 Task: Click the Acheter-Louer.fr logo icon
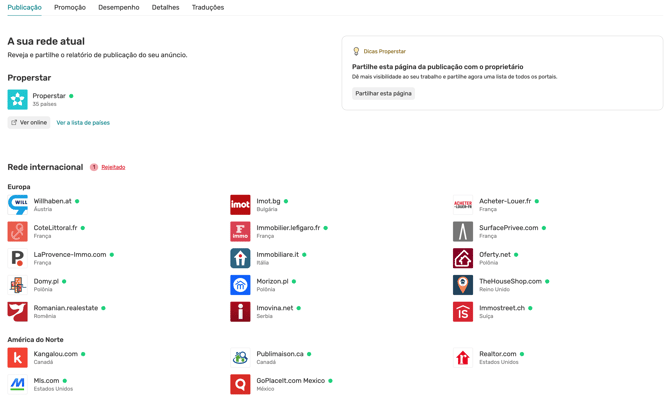point(463,205)
